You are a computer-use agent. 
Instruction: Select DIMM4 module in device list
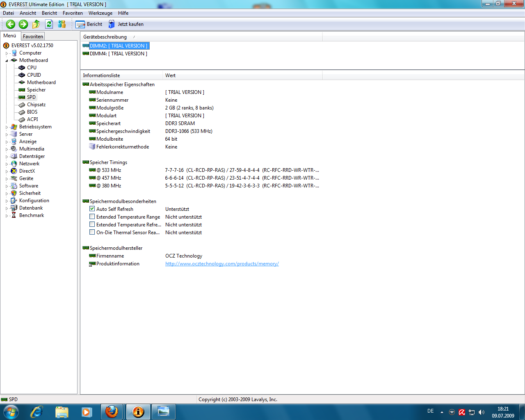click(118, 54)
